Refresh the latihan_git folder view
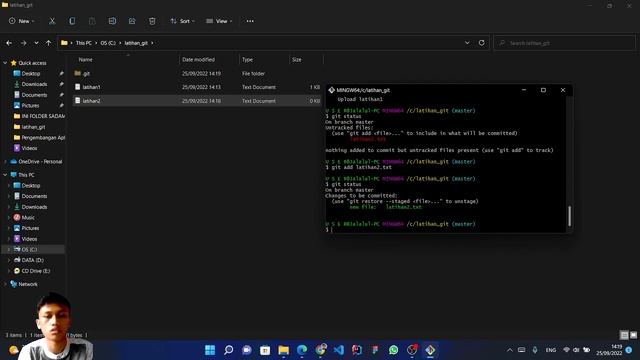Image resolution: width=640 pixels, height=360 pixels. click(x=482, y=43)
